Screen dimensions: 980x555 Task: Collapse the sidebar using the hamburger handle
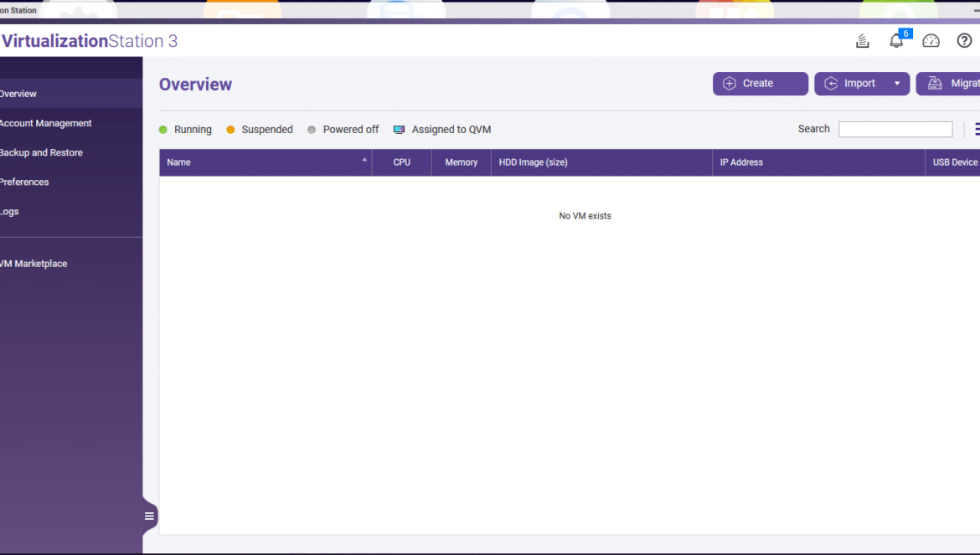pos(149,516)
